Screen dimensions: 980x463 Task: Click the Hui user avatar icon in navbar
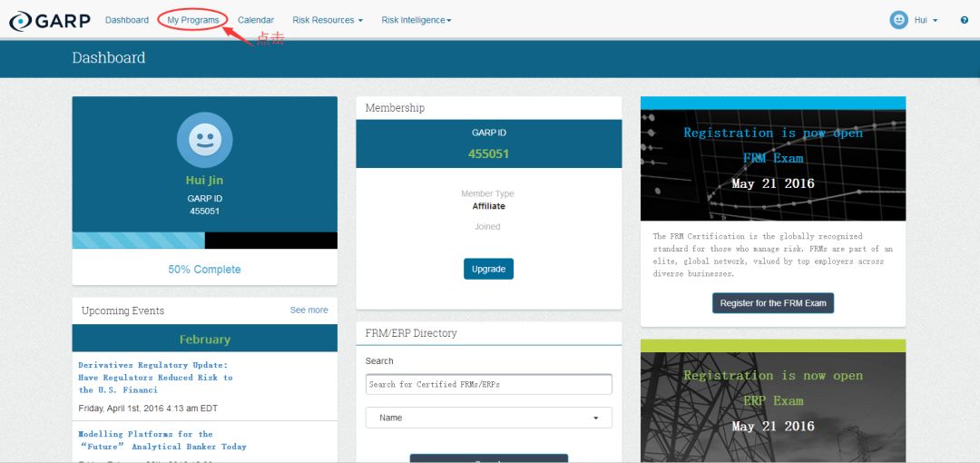pos(898,20)
